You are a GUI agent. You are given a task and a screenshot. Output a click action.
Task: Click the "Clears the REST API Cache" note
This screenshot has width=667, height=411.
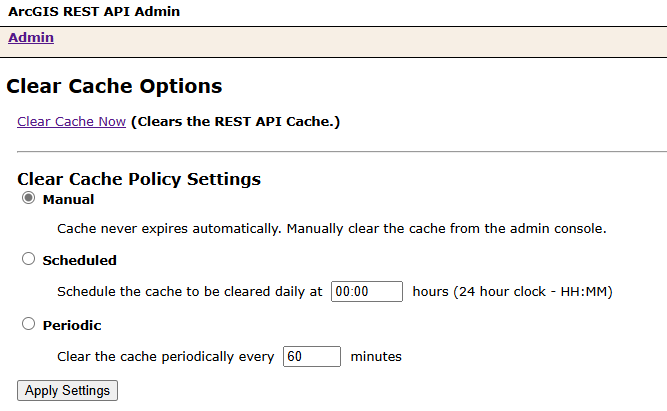click(x=235, y=121)
